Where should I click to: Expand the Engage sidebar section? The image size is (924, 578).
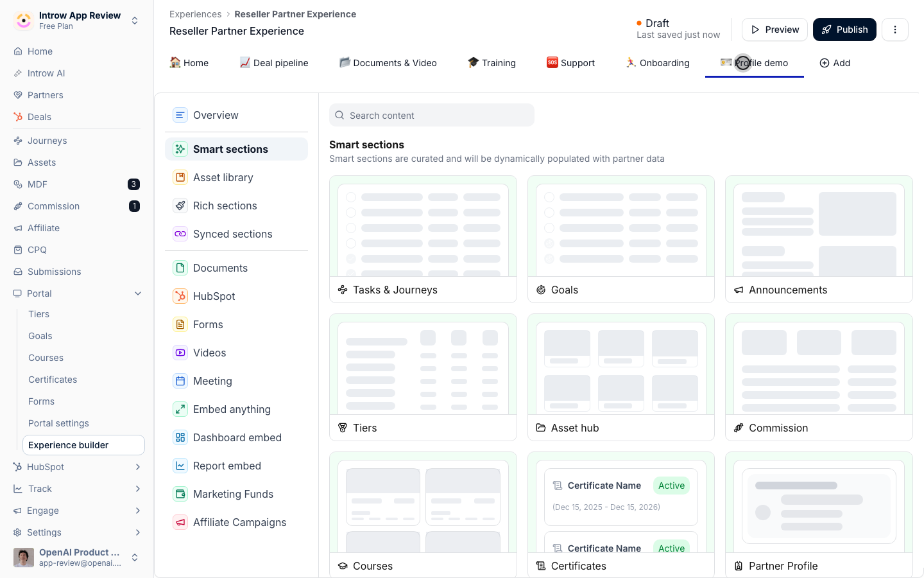pyautogui.click(x=138, y=511)
